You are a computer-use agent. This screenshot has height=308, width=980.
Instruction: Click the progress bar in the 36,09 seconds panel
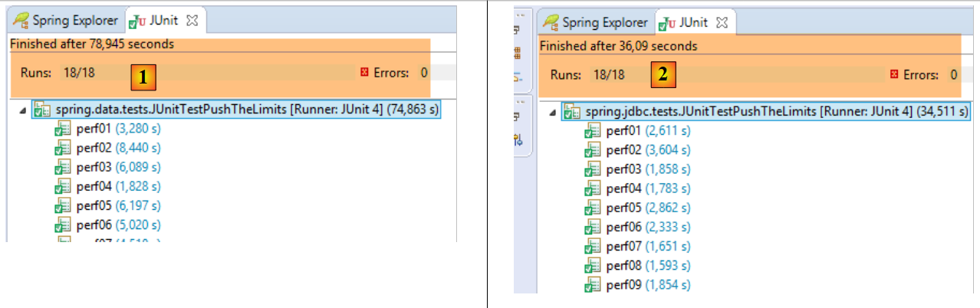click(x=767, y=74)
